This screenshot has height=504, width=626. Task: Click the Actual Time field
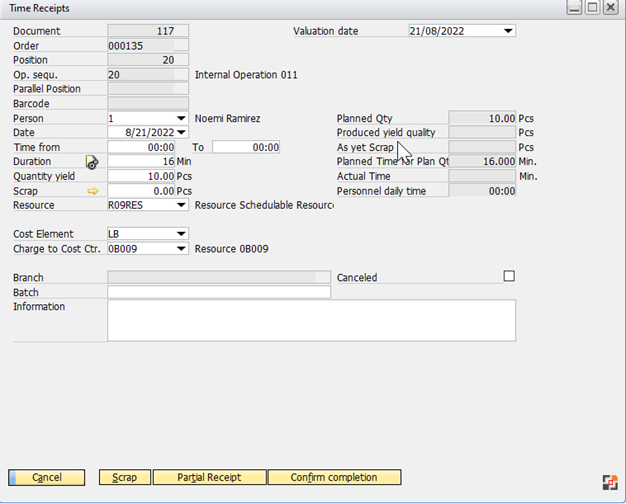point(482,176)
